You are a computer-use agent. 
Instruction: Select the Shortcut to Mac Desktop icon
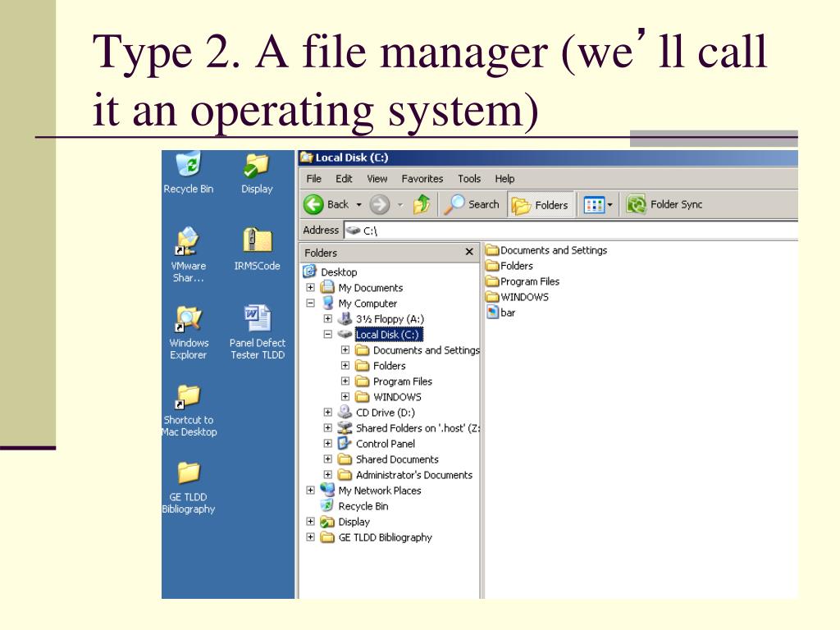(188, 397)
